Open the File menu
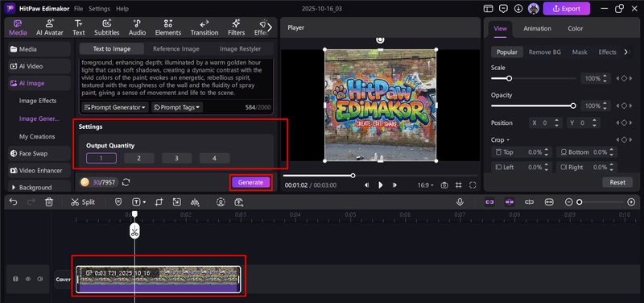644x303 pixels. point(78,9)
